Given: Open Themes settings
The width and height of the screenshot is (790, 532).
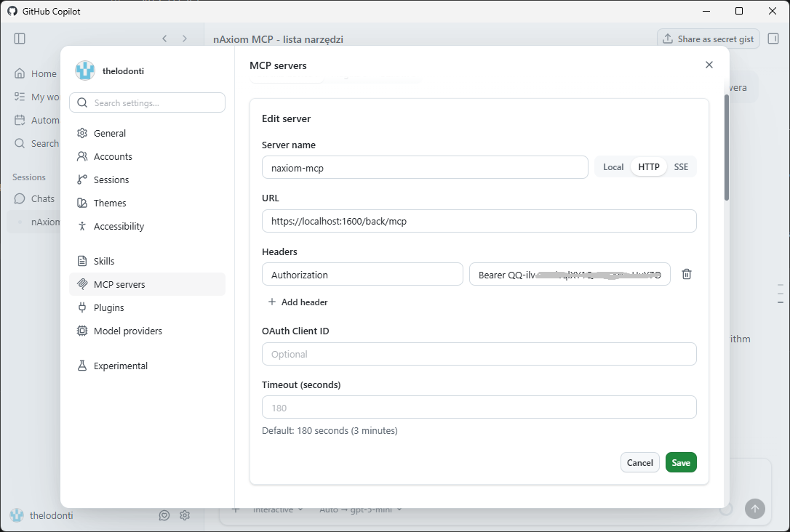Looking at the screenshot, I should point(147,203).
